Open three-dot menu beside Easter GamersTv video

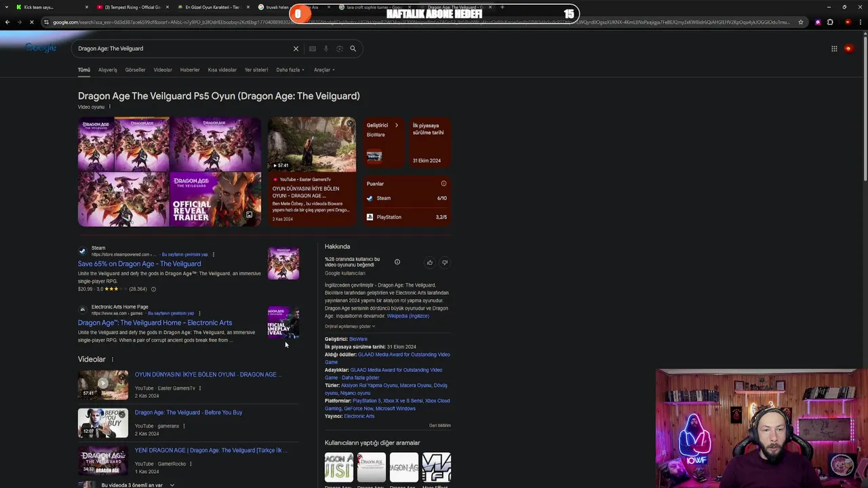[200, 388]
